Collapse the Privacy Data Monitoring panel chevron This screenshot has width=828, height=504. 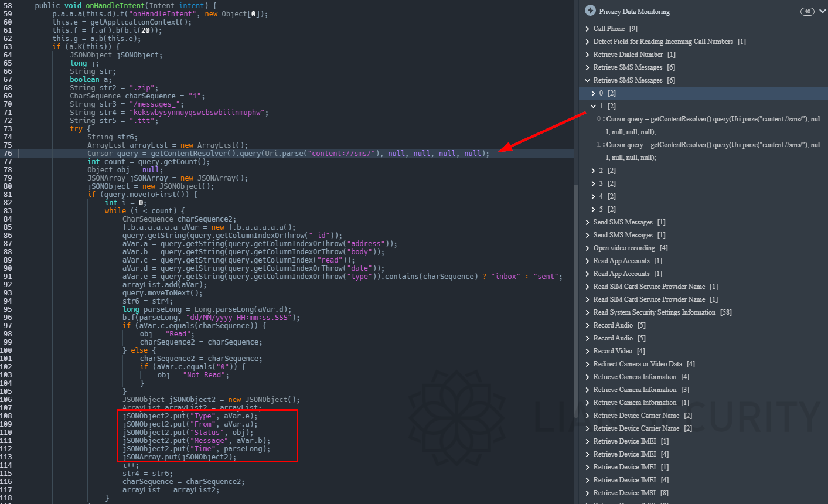823,11
